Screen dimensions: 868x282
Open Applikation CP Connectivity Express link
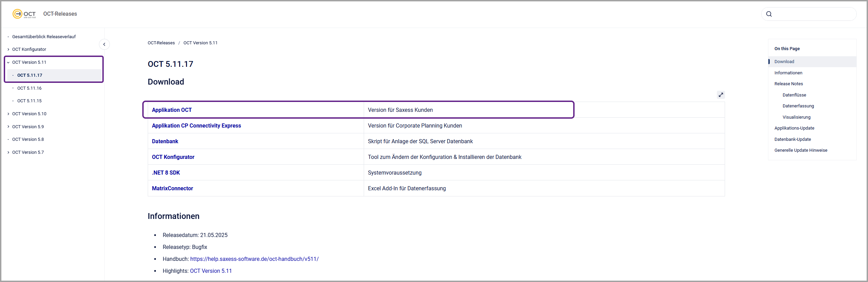(x=196, y=126)
